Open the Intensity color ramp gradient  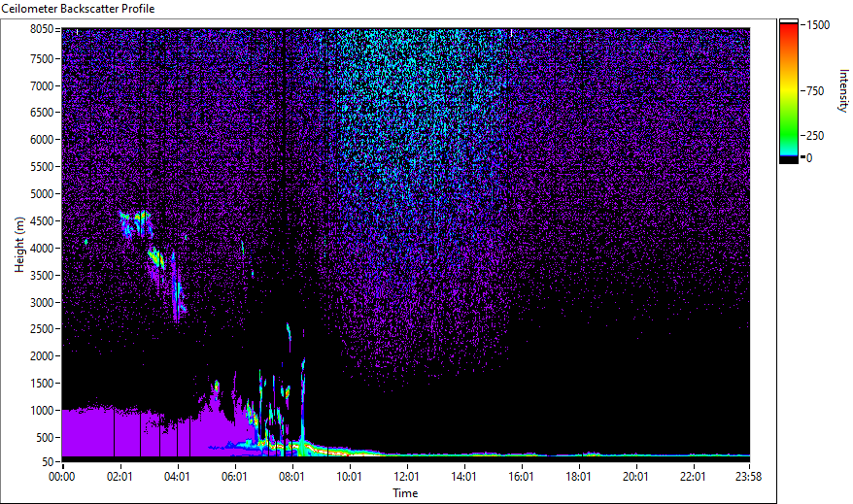788,89
